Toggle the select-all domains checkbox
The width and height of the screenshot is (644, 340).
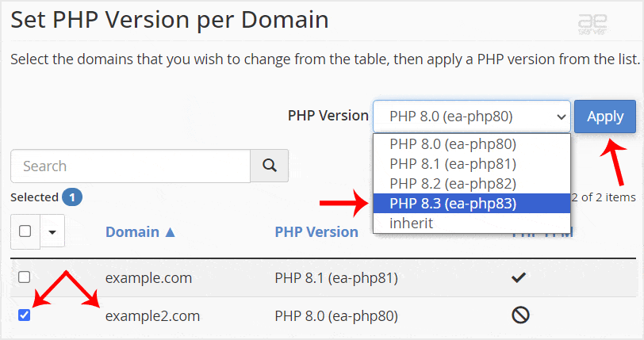click(25, 231)
